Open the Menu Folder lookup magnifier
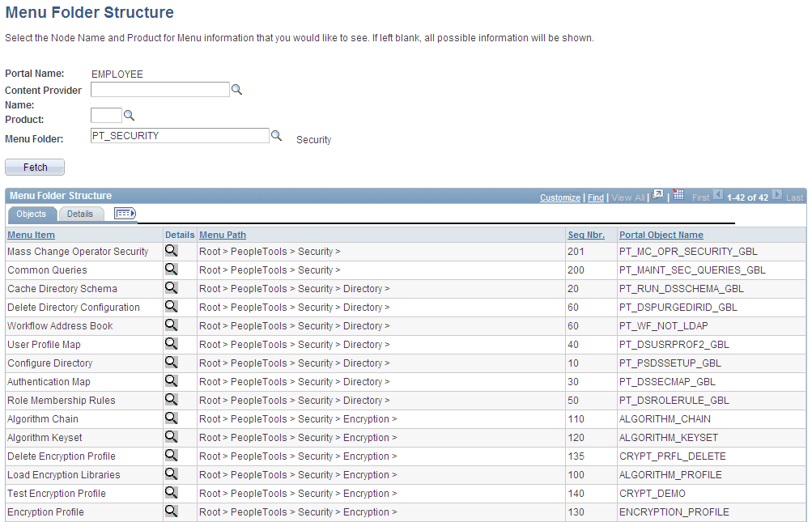Screen dimensions: 812x522 (276, 135)
